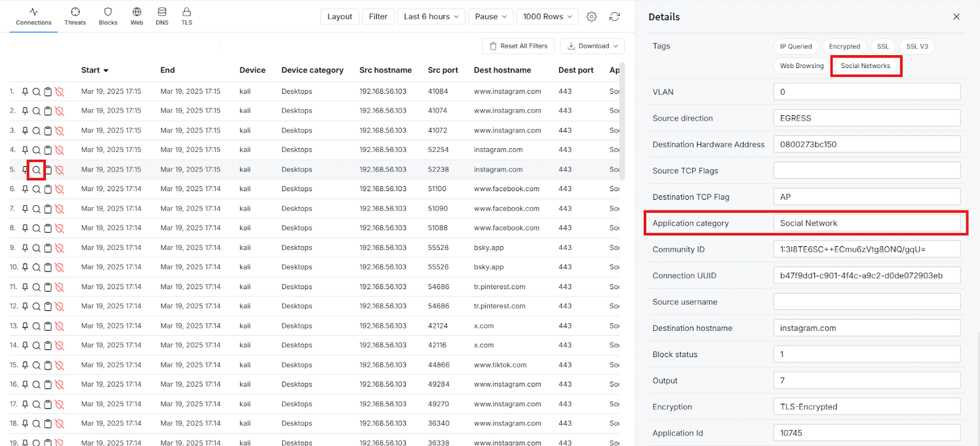Sort by Src hostname column header
The image size is (980, 446).
(385, 70)
